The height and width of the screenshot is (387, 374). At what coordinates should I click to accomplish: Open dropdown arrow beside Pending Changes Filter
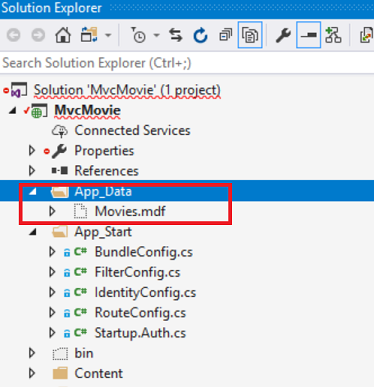tap(157, 35)
